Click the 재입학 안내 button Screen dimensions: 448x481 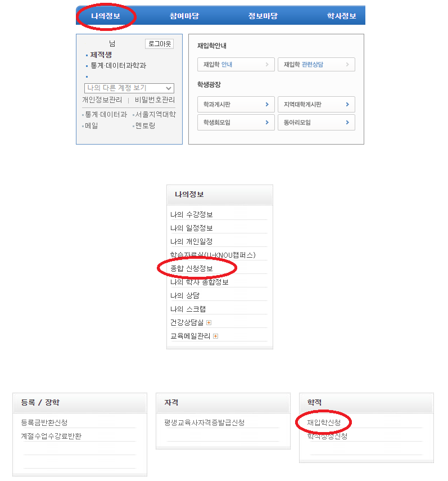pyautogui.click(x=236, y=65)
